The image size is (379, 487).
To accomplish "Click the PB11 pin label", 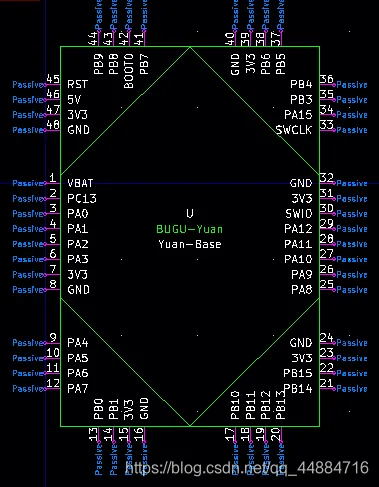I will (x=250, y=405).
